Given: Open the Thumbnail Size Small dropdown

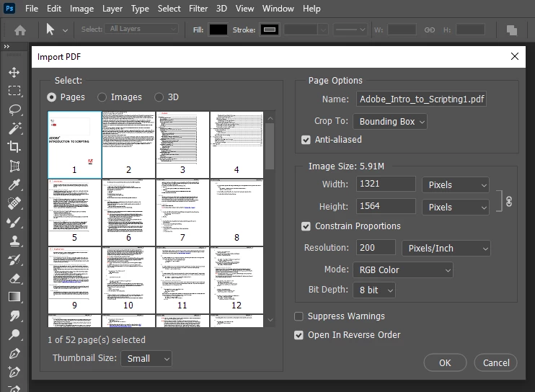Looking at the screenshot, I should [x=146, y=359].
